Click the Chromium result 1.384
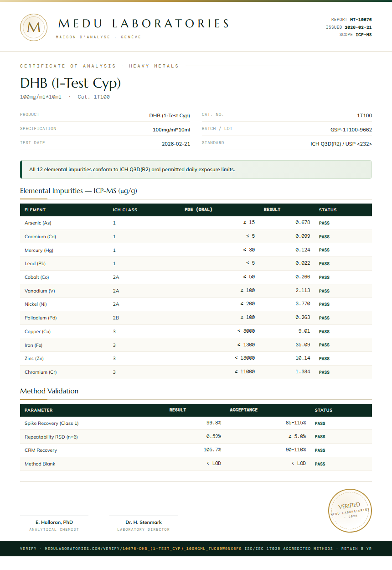 pyautogui.click(x=303, y=372)
